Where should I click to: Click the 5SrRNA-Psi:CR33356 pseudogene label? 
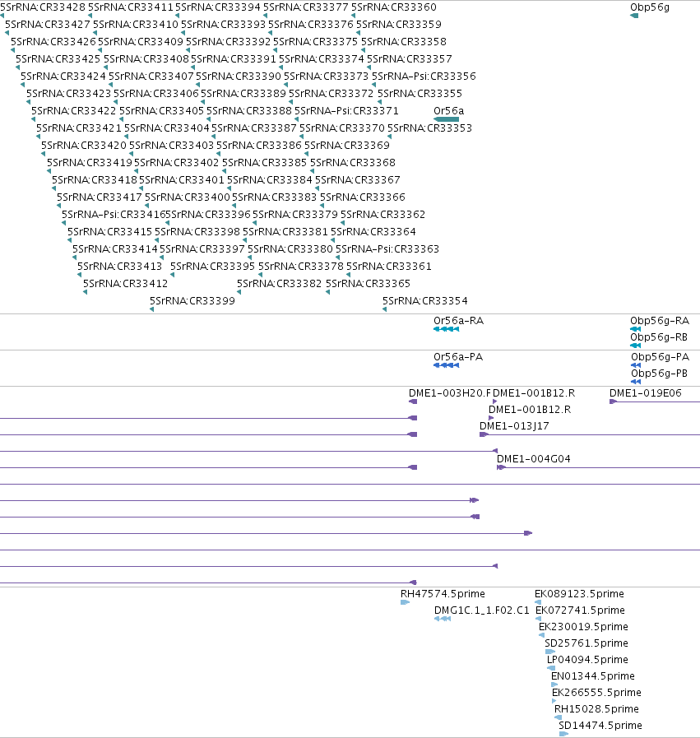424,77
